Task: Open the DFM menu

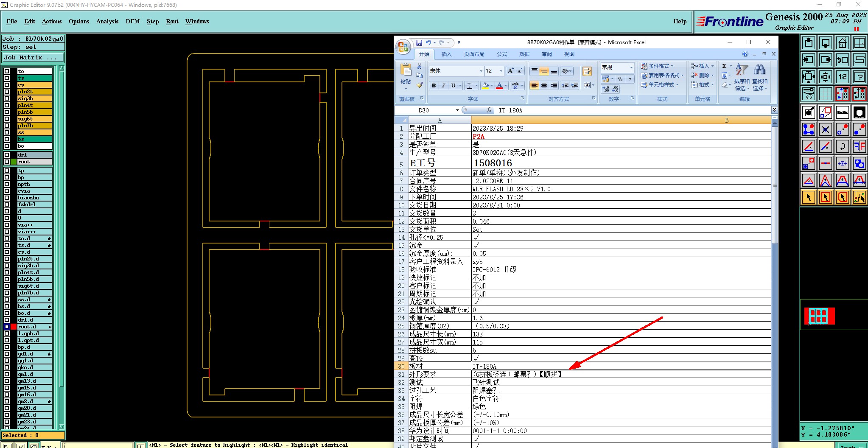Action: [133, 21]
